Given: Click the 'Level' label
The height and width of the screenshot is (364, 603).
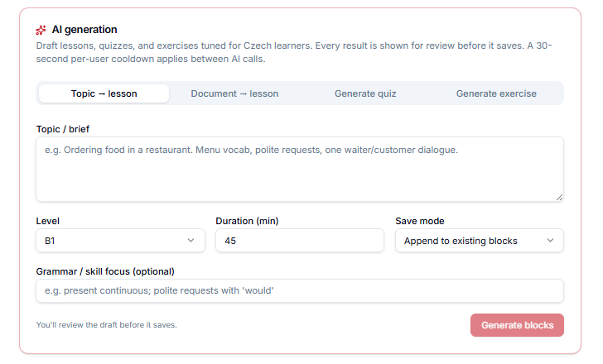Looking at the screenshot, I should coord(48,221).
